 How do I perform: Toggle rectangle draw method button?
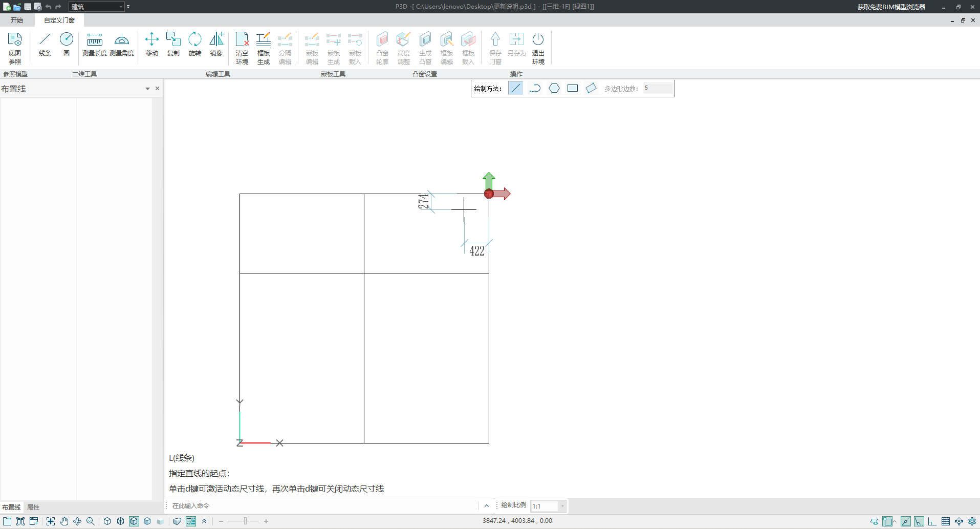pos(573,88)
